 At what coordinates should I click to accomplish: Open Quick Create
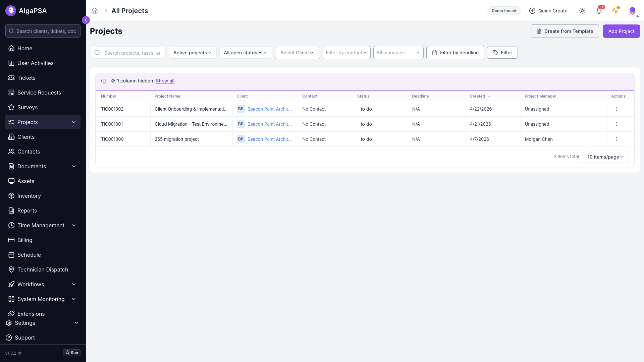(x=548, y=11)
